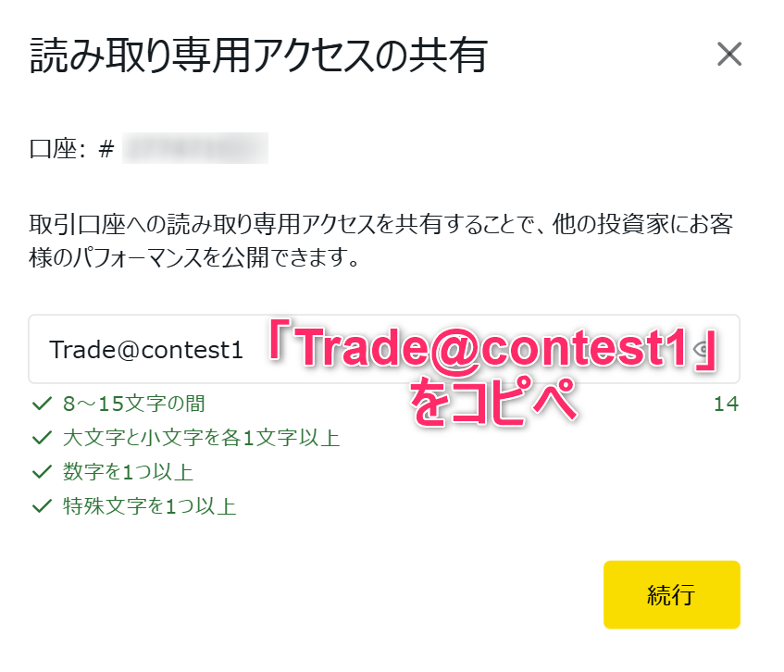Click checkmark icon beside 数字を1つ以上
784x672 pixels.
[42, 471]
